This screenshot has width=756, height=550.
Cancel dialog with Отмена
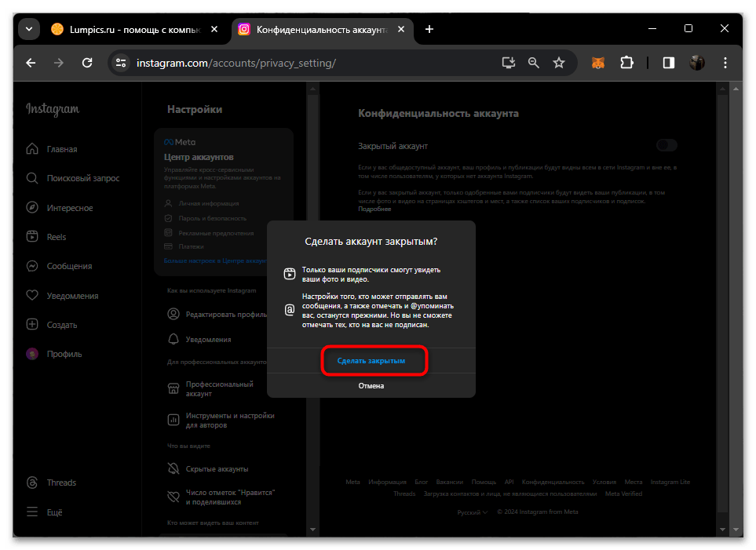coord(371,385)
